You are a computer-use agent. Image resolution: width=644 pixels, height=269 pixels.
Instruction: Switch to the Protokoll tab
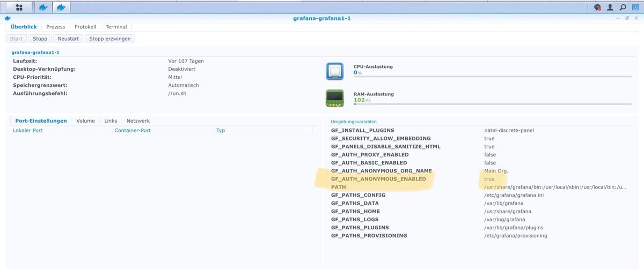pos(85,27)
